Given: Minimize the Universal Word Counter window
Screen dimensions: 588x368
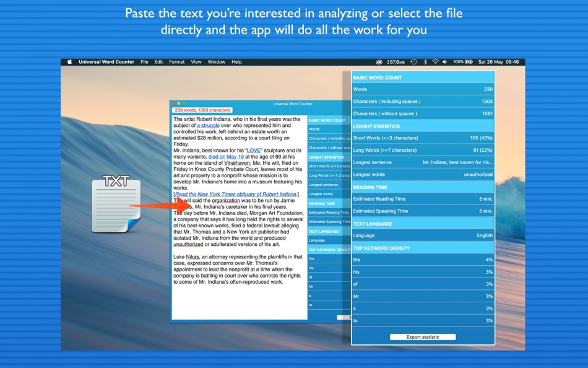Looking at the screenshot, I should [x=179, y=103].
